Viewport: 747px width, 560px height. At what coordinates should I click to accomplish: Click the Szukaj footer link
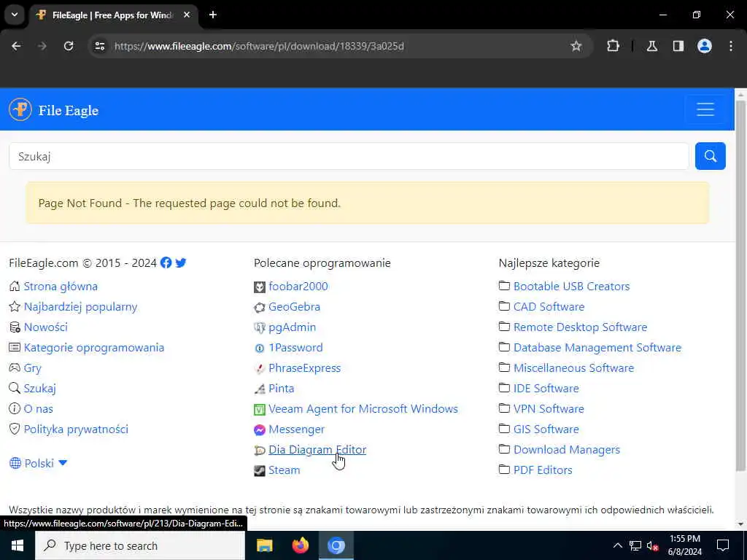tap(39, 389)
